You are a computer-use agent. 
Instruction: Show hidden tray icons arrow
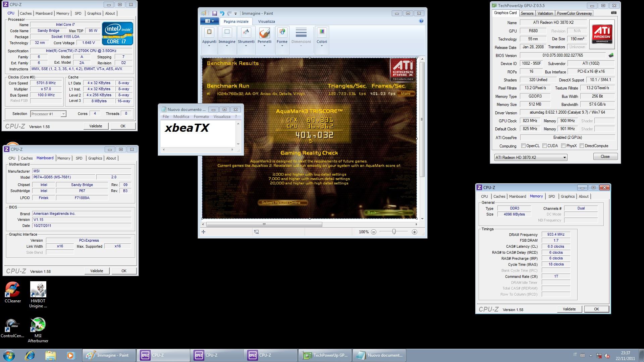click(591, 356)
